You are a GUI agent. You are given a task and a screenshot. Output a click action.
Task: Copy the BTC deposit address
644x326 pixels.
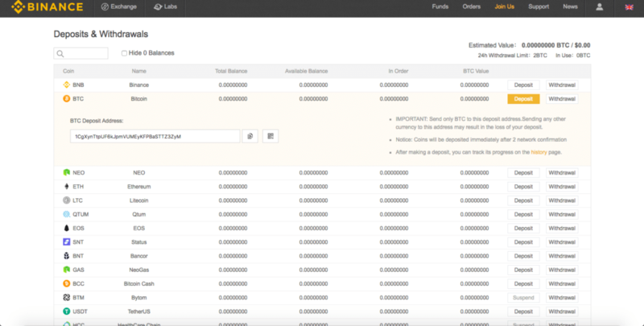(x=250, y=136)
